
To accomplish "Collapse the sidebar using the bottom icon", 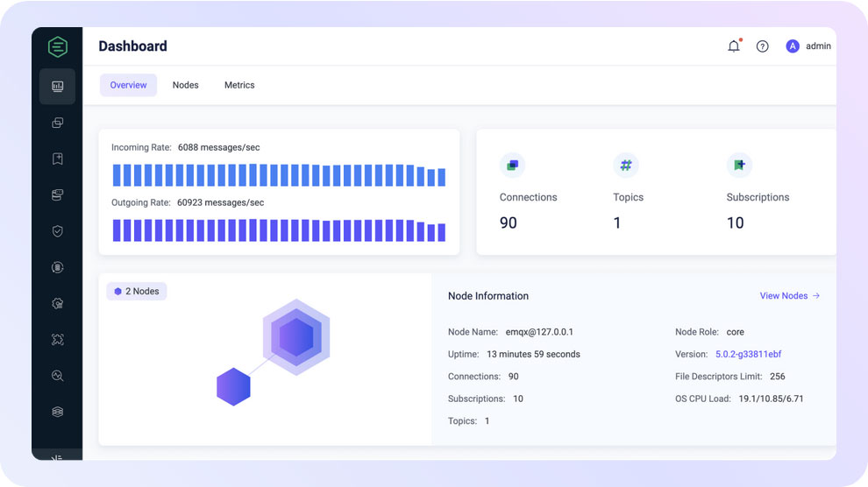I will click(x=57, y=457).
